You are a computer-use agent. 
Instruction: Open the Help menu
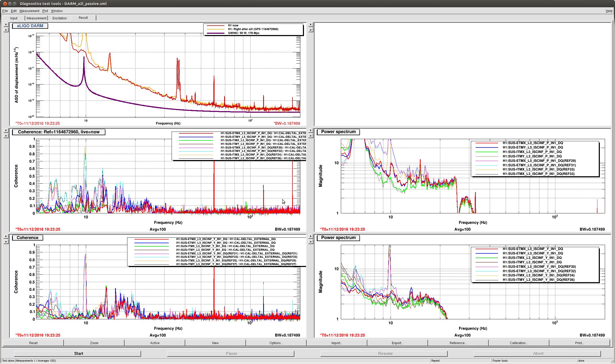tap(609, 11)
